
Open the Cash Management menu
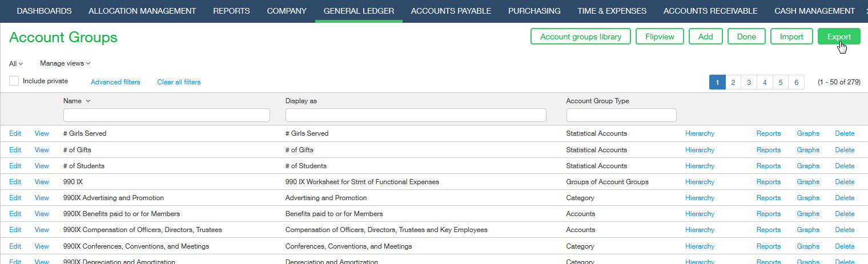pos(814,11)
